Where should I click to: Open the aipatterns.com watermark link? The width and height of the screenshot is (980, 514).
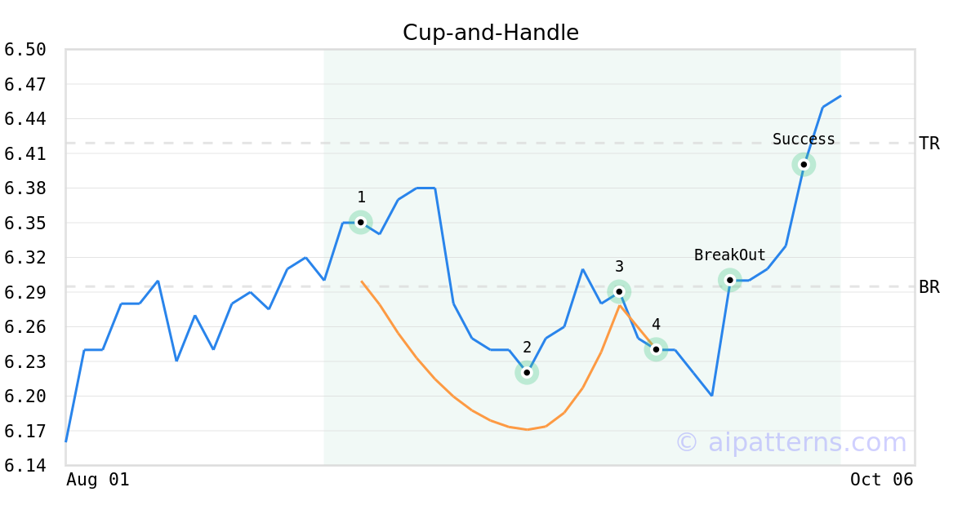pos(791,442)
